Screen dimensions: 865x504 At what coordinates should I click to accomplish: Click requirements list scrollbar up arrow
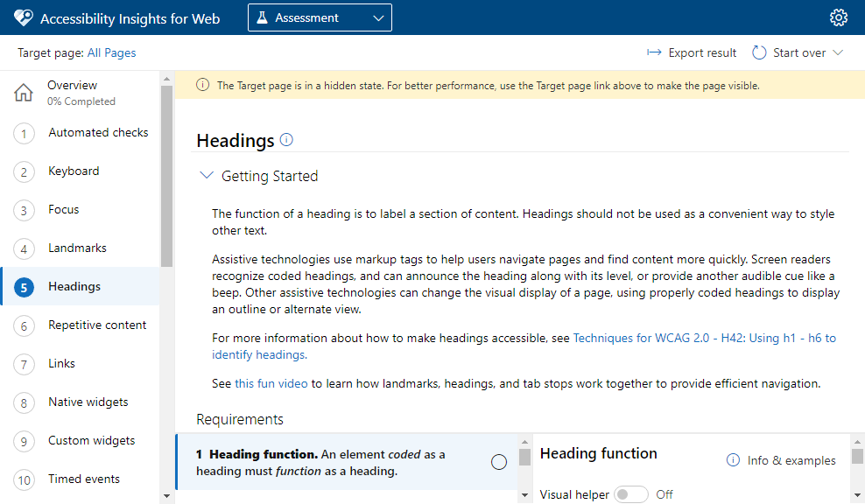(524, 442)
